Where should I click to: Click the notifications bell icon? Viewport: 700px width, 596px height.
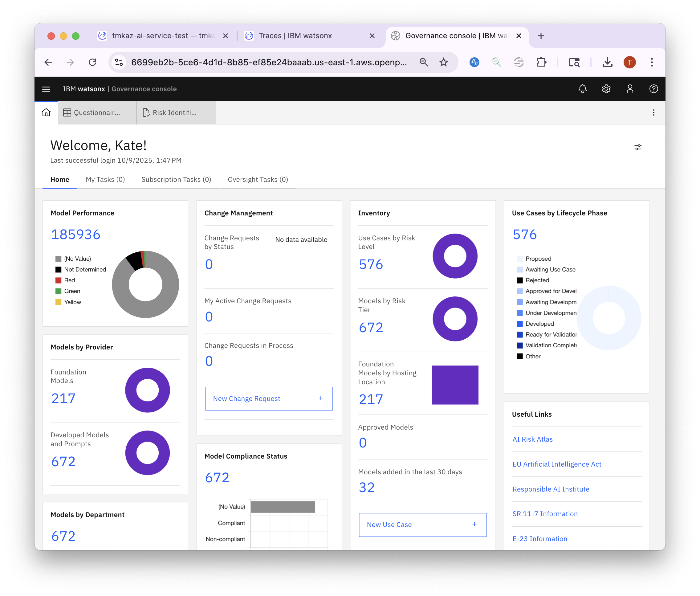582,89
